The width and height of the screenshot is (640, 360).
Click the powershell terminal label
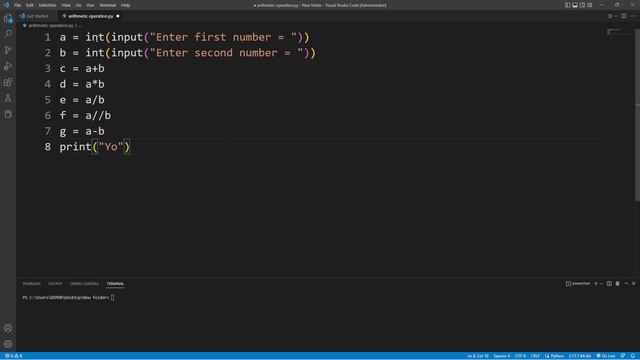point(578,284)
